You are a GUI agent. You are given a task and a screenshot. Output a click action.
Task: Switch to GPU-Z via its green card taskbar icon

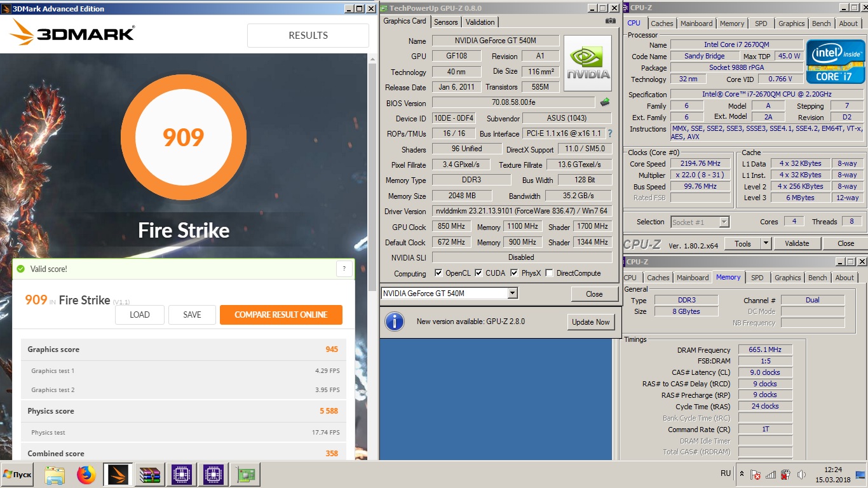(245, 475)
